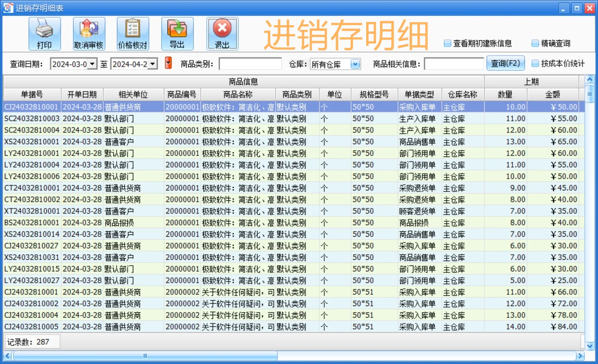
Task: Click the vertical scrollbar down arrow
Action: 589,346
